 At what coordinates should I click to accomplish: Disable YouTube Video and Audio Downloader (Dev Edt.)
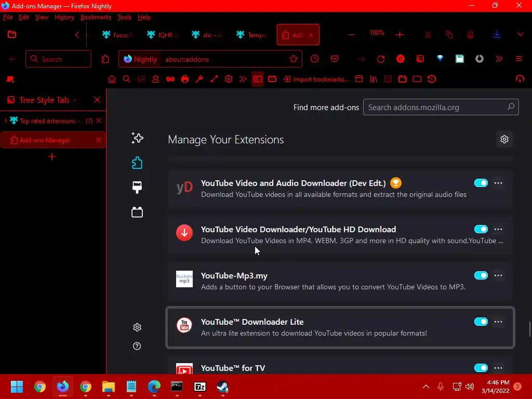click(x=481, y=183)
